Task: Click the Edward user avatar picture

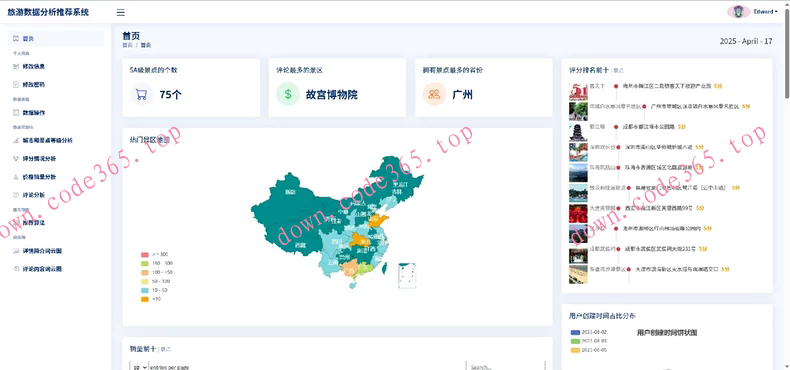Action: (739, 12)
